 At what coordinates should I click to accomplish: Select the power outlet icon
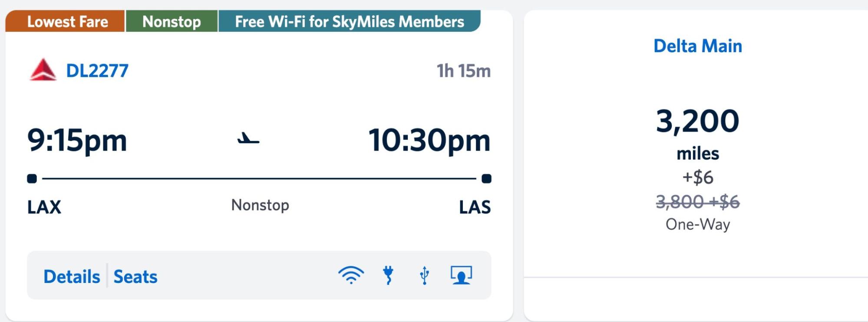(x=388, y=276)
